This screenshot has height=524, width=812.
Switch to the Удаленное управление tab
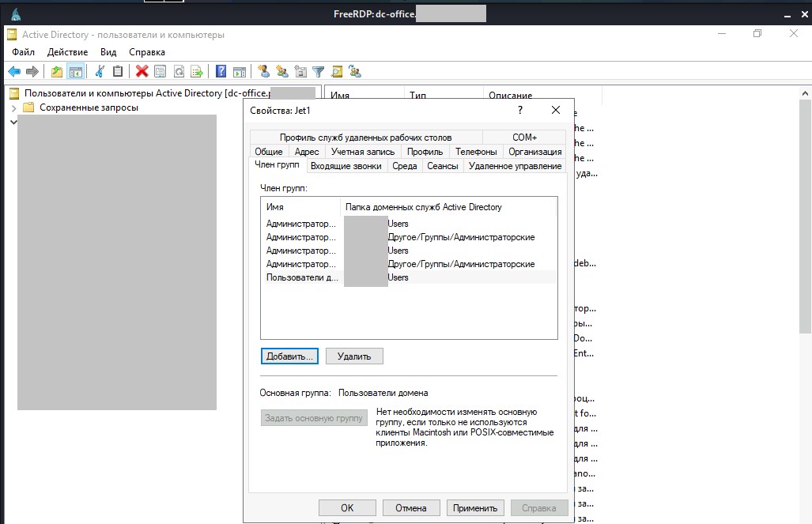[515, 166]
